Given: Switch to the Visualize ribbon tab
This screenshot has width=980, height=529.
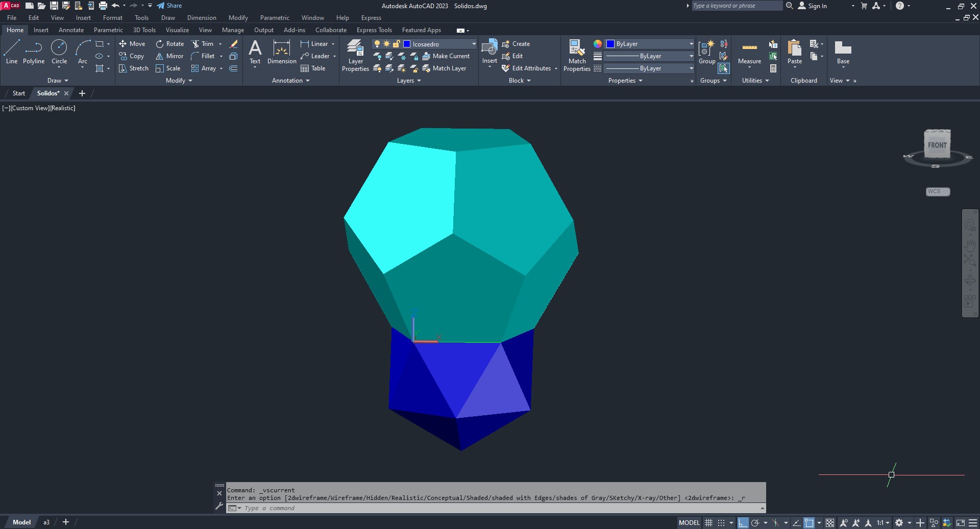Looking at the screenshot, I should coord(177,30).
